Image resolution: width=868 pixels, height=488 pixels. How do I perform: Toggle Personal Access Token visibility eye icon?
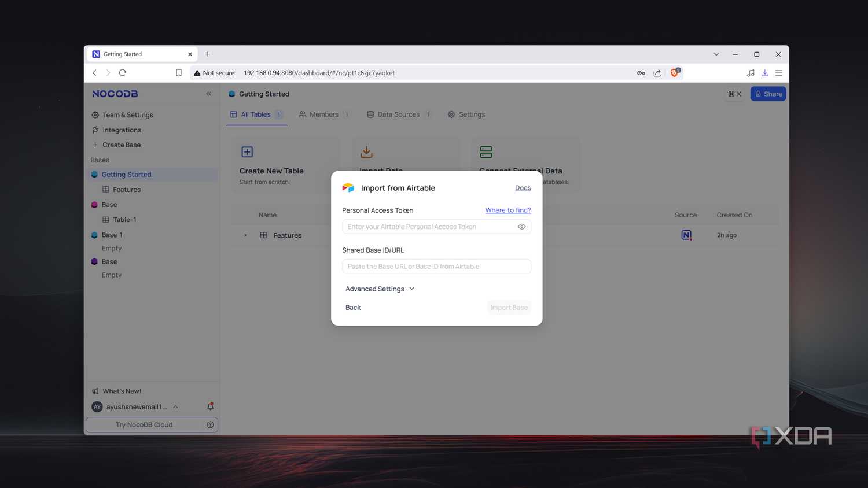pyautogui.click(x=521, y=227)
